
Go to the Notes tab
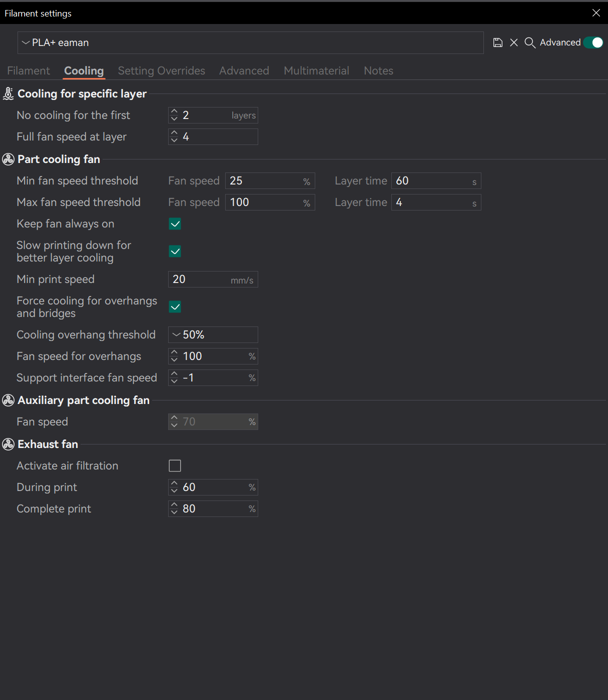[x=378, y=70]
